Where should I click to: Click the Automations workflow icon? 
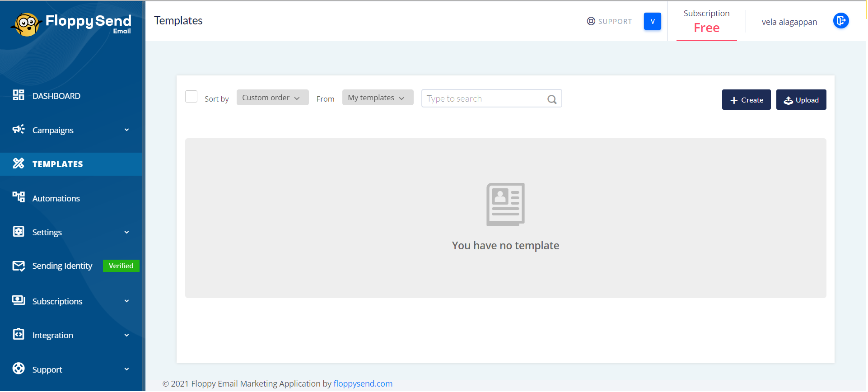[x=19, y=197]
